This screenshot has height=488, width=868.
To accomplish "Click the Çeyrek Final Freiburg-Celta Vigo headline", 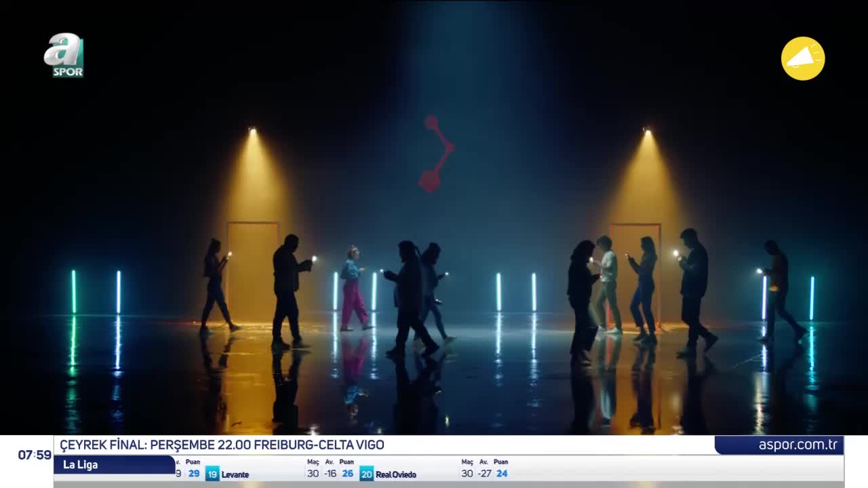I will [x=222, y=445].
